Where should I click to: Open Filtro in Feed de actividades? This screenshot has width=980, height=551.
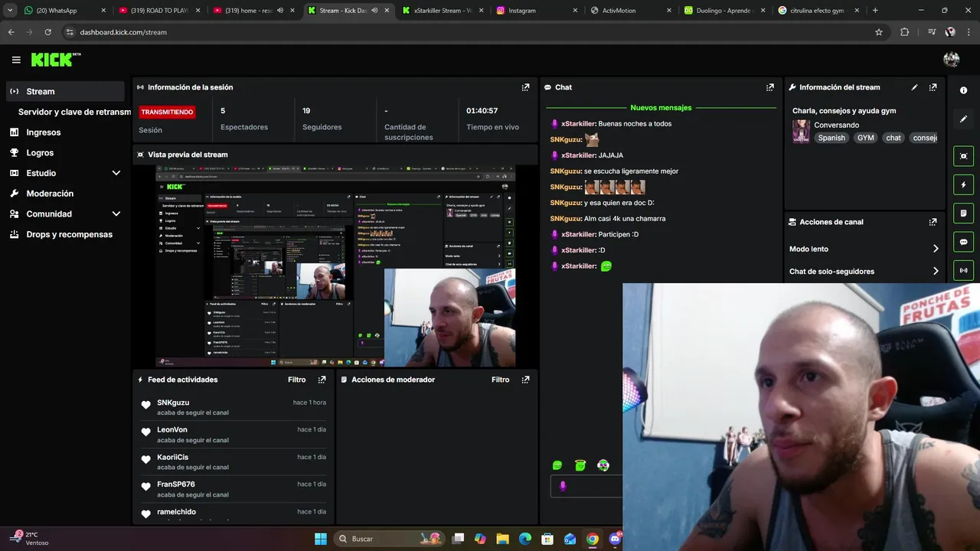296,380
